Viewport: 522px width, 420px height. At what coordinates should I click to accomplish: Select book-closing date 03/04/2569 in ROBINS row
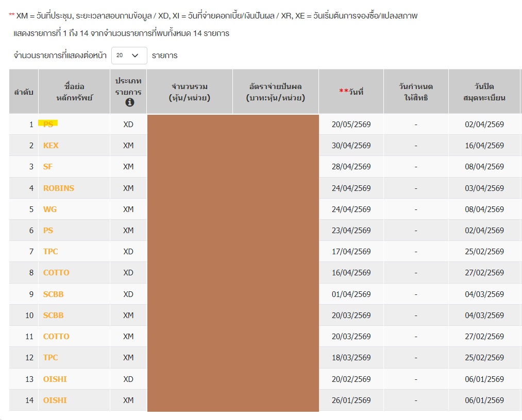(484, 188)
